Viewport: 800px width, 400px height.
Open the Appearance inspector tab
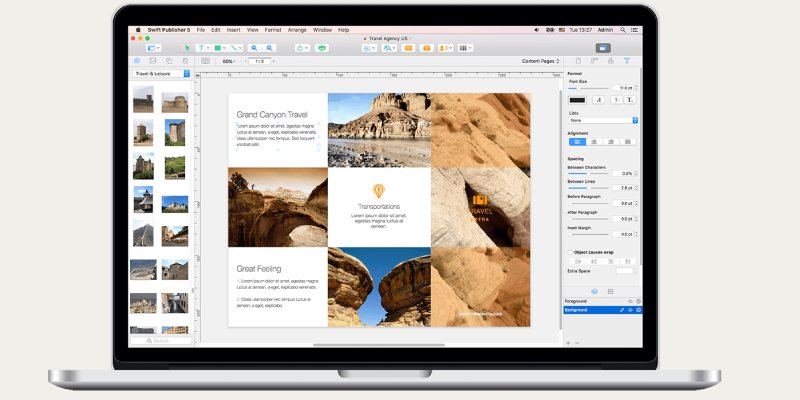(x=610, y=61)
